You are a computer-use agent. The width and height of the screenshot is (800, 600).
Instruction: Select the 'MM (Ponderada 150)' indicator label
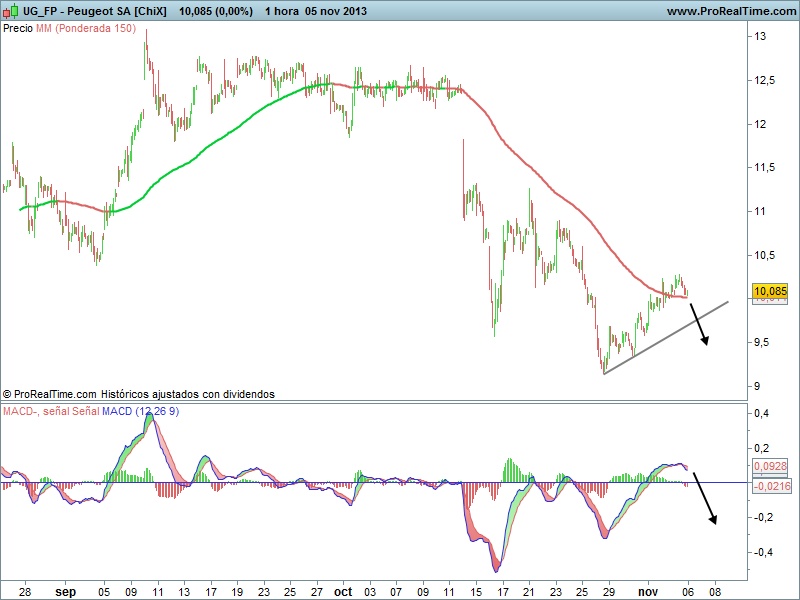pos(86,29)
